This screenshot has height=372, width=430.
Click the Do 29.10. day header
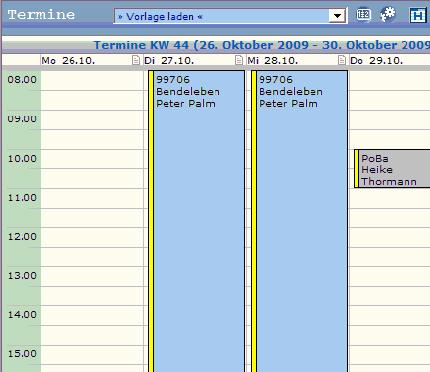[x=377, y=61]
